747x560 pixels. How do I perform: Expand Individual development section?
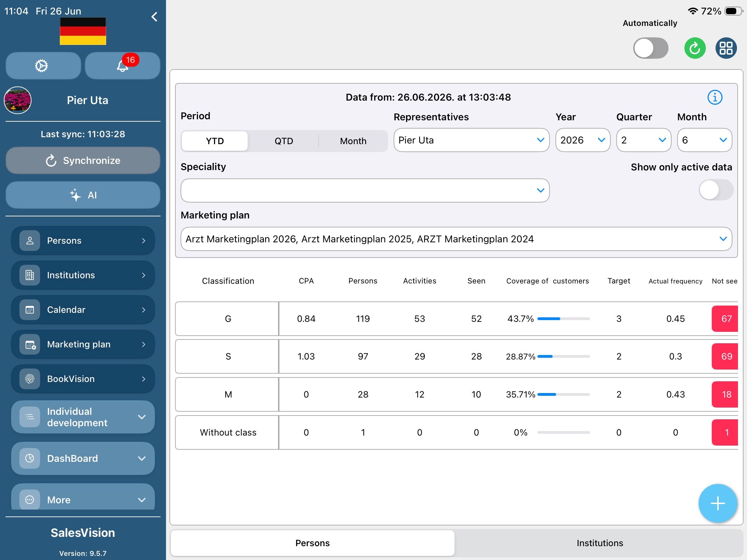click(83, 417)
